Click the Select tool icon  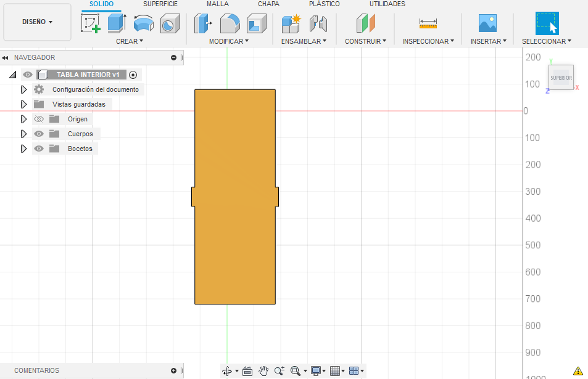point(547,23)
